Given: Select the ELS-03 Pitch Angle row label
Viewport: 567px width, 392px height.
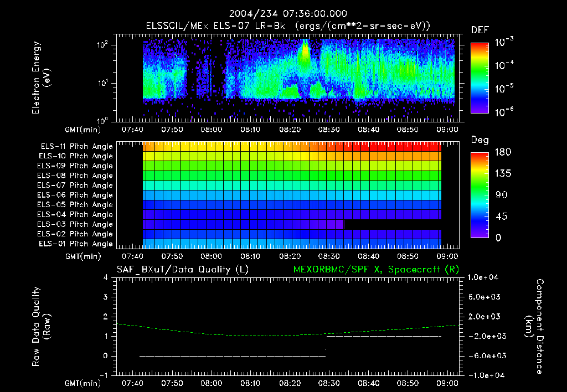Looking at the screenshot, I should 75,224.
